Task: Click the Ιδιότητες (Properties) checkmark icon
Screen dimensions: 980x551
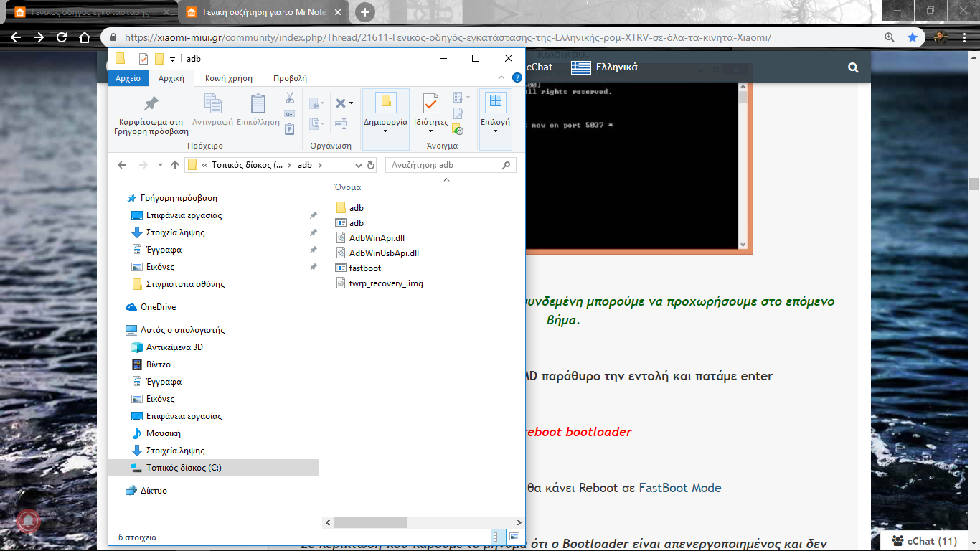Action: (430, 104)
